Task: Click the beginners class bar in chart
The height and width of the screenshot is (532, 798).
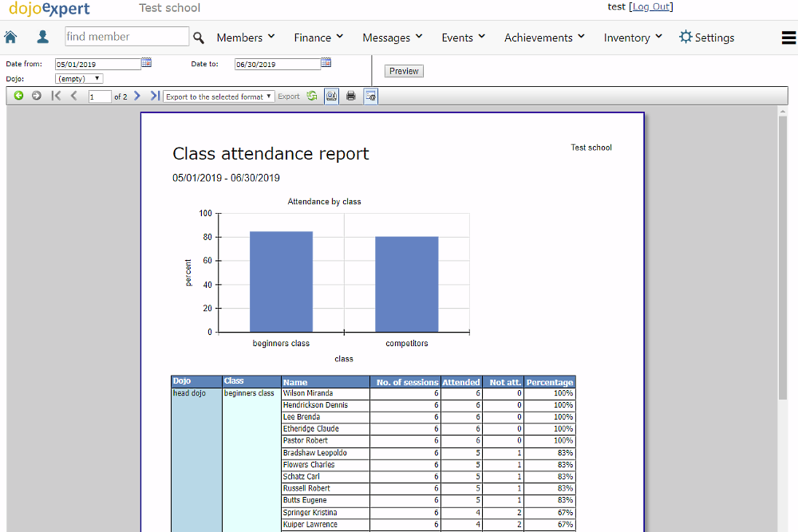Action: point(281,282)
